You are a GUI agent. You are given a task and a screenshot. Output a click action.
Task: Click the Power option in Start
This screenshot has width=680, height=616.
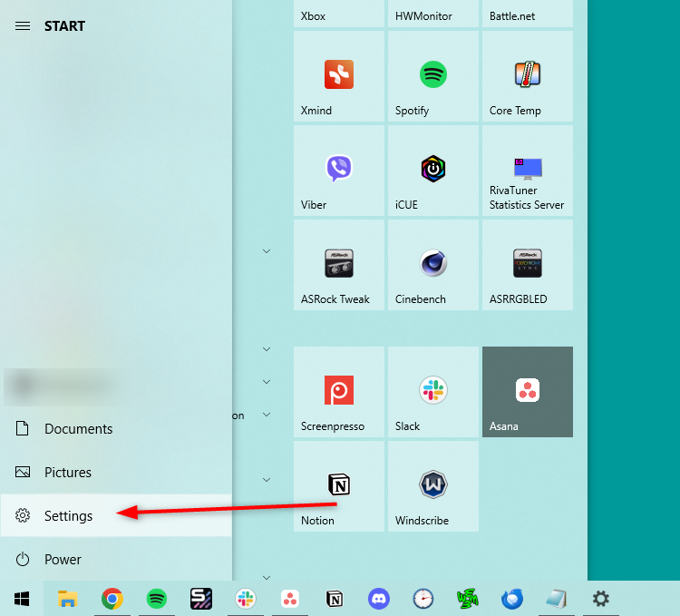[116, 559]
